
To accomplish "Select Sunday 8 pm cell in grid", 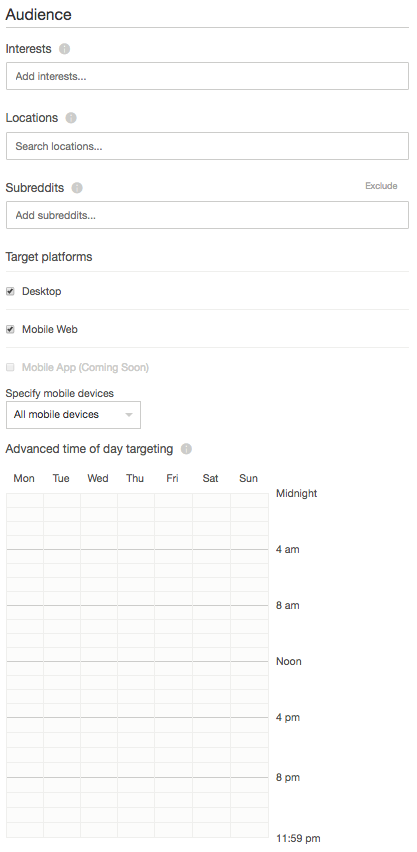I will 250,785.
